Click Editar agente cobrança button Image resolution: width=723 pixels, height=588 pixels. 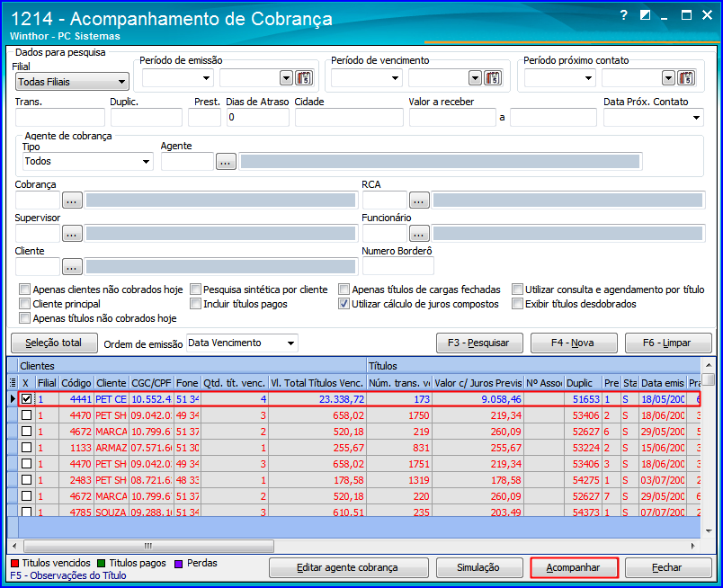[x=348, y=567]
